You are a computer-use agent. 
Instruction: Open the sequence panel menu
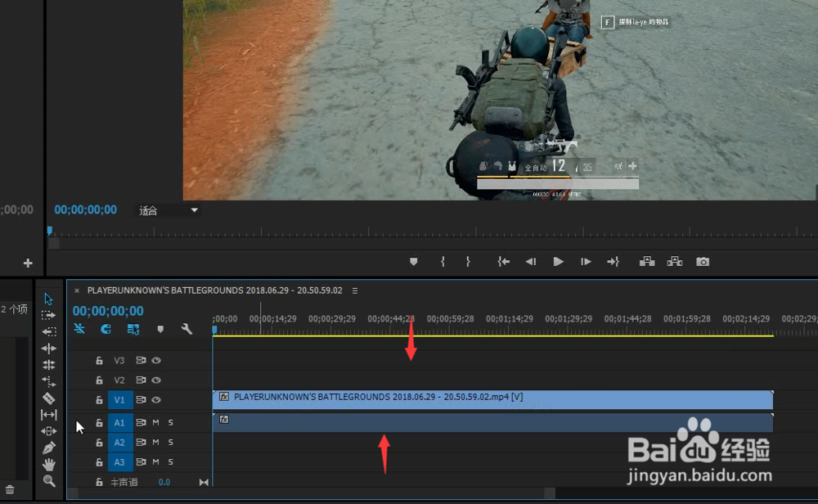pos(355,290)
